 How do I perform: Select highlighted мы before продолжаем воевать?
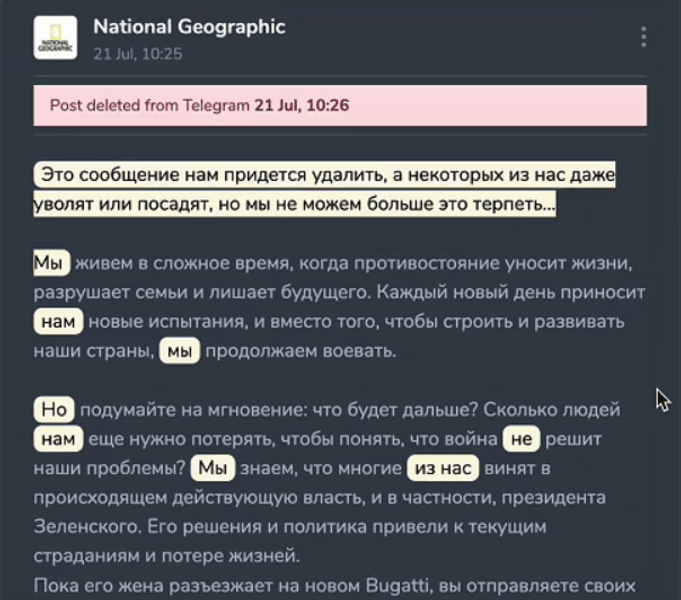(181, 351)
